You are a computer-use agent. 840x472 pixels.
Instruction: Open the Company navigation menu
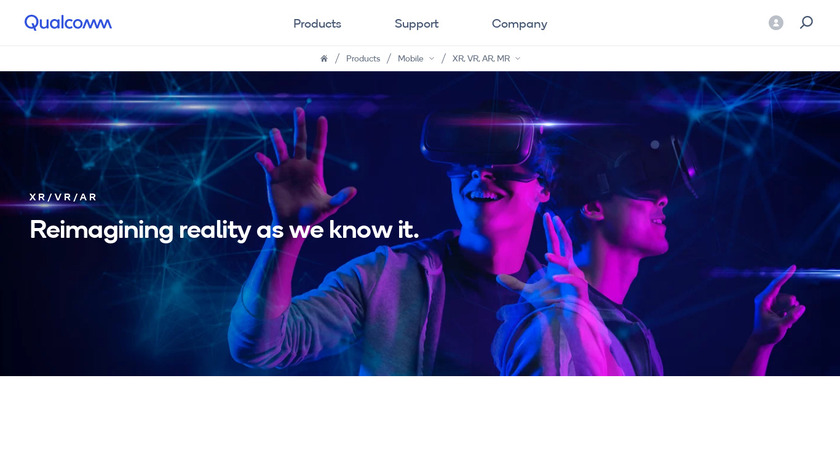[x=520, y=24]
